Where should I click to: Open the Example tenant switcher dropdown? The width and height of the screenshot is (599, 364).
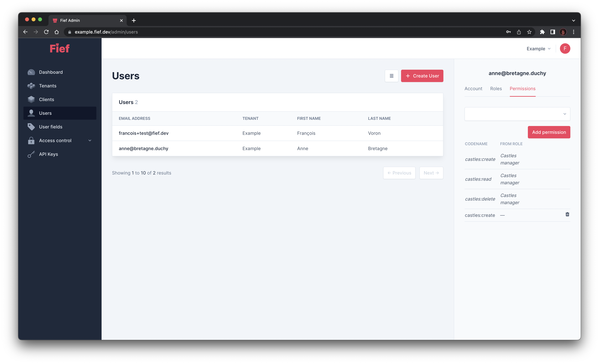538,49
